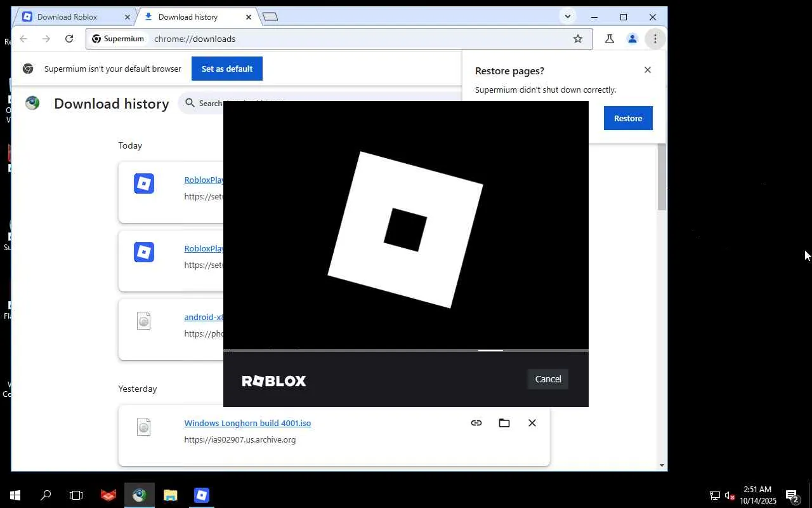Click the android-x8 file icon

(144, 321)
